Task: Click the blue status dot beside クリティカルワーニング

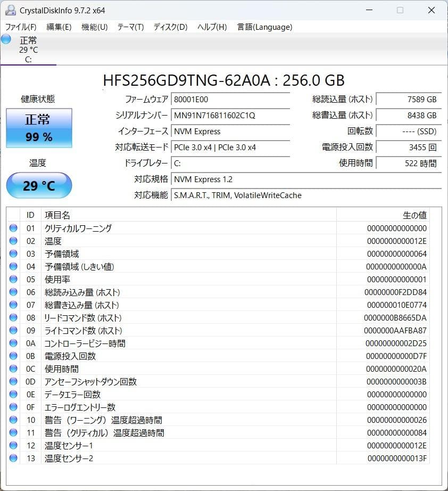Action: (x=13, y=228)
